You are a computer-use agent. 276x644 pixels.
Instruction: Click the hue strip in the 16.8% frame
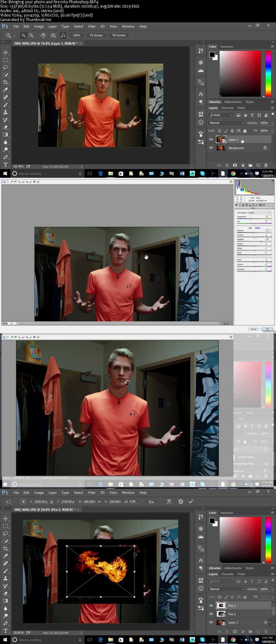pos(268,74)
